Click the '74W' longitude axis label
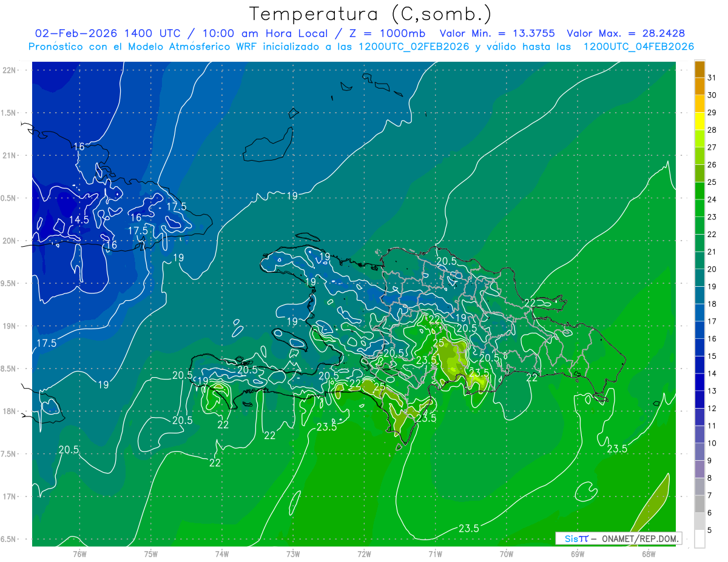 [x=221, y=554]
